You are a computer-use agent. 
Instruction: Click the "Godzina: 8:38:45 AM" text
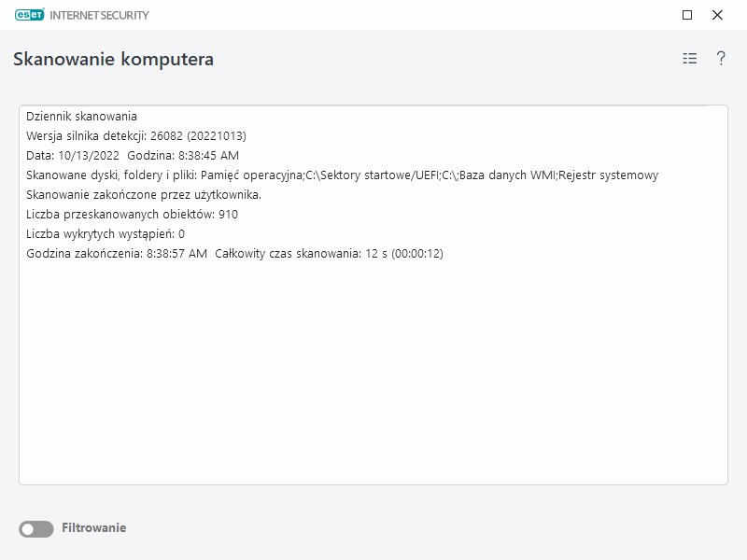(x=183, y=156)
